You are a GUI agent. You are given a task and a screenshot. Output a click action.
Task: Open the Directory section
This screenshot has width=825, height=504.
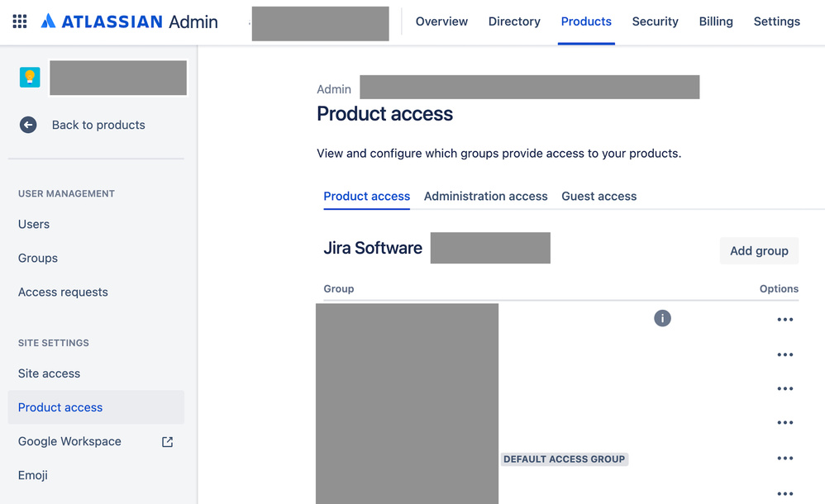tap(514, 21)
